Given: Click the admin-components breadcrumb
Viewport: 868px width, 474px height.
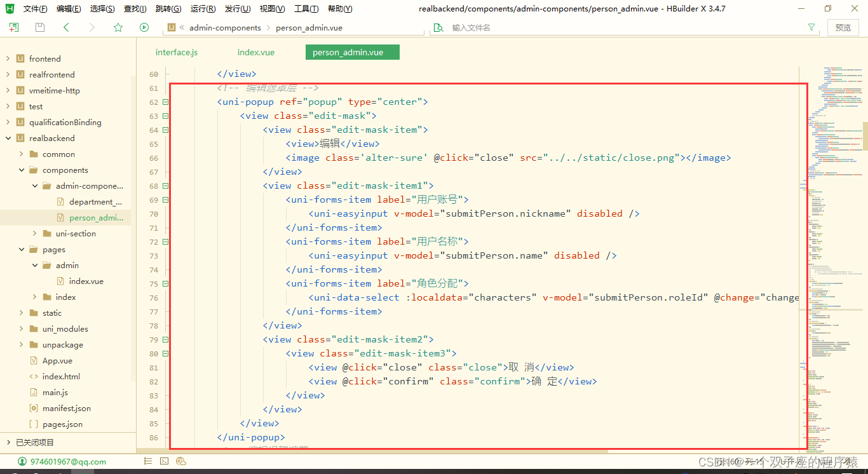Looking at the screenshot, I should click(x=225, y=28).
